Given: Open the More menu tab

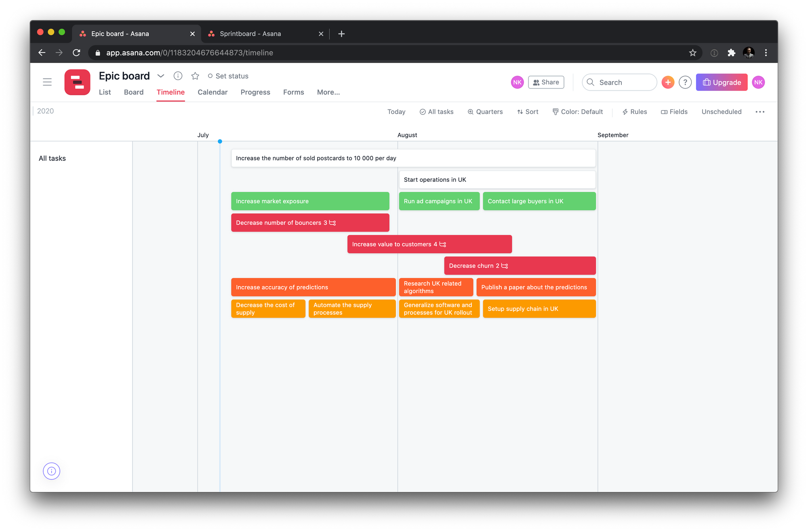Looking at the screenshot, I should coord(328,92).
